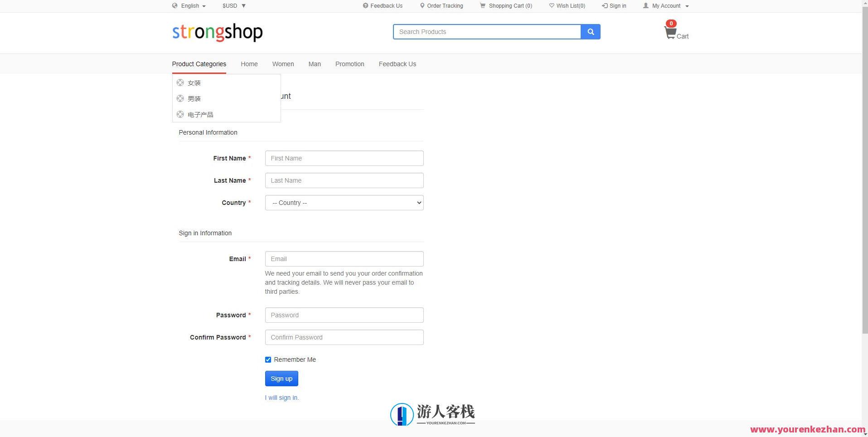The image size is (868, 437).
Task: Open the cart using the shopping cart icon
Action: point(669,32)
